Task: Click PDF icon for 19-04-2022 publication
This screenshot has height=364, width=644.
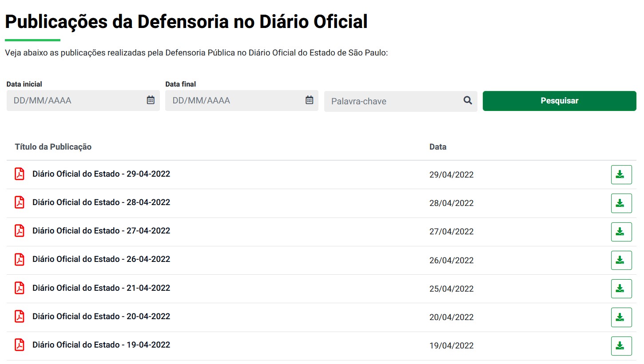Action: point(20,345)
